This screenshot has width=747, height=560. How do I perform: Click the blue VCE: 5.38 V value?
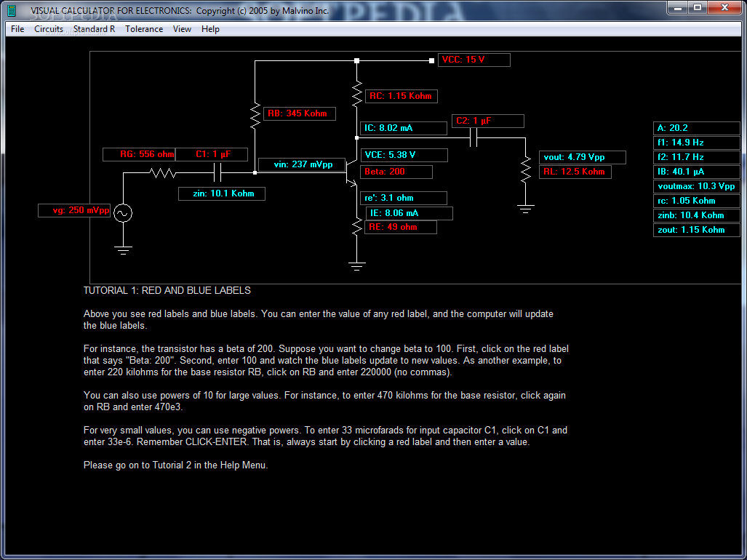(404, 155)
